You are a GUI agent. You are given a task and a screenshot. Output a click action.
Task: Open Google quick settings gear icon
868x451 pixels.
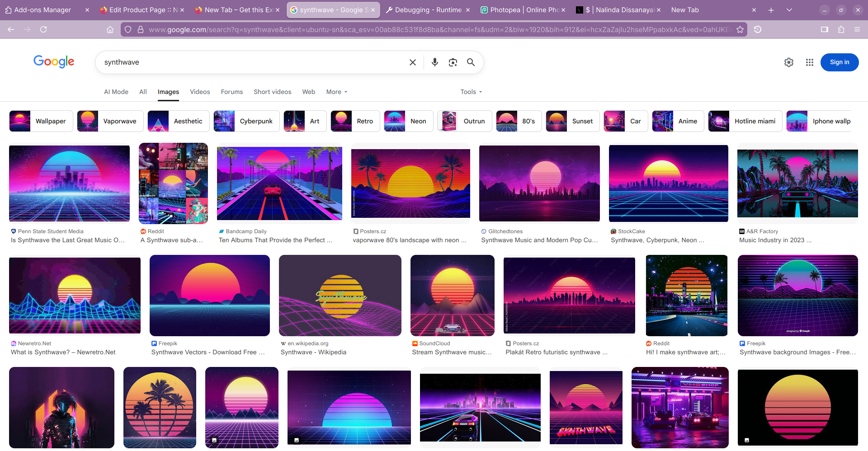coord(788,62)
